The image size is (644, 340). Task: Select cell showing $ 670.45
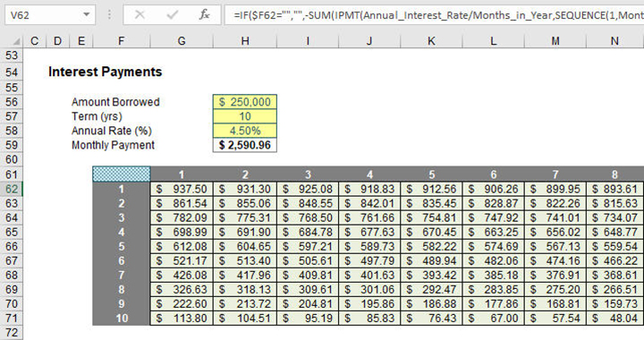(x=431, y=232)
